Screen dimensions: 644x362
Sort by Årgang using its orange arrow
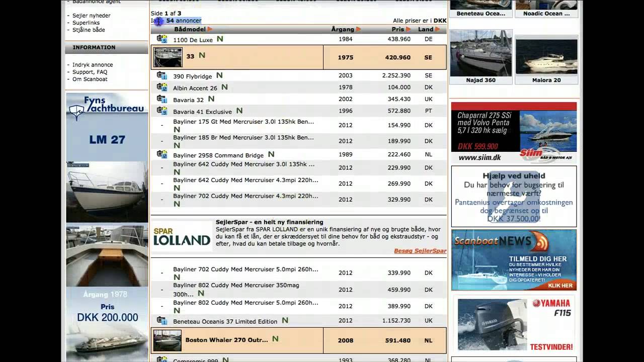pos(359,29)
